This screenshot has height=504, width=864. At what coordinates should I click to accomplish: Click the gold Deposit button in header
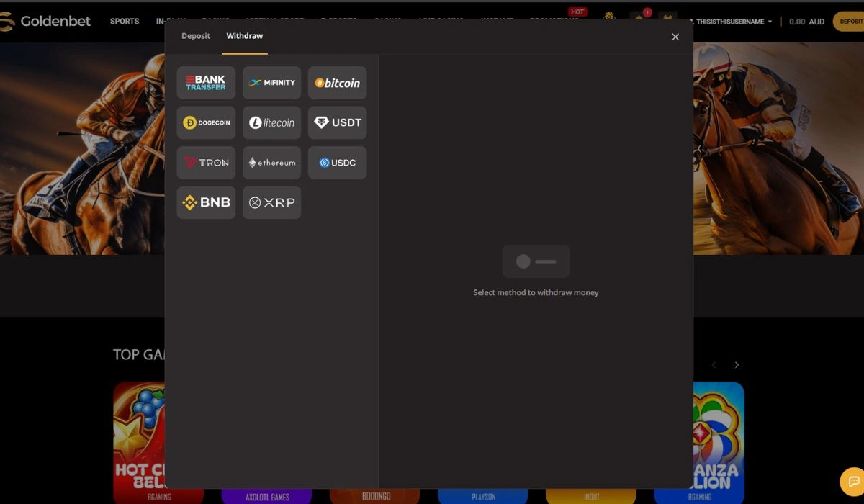(849, 22)
